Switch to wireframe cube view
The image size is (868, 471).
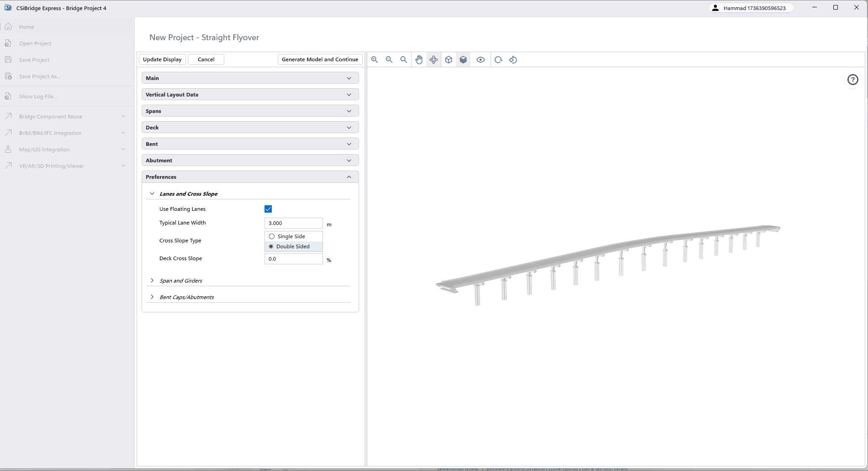[x=449, y=59]
